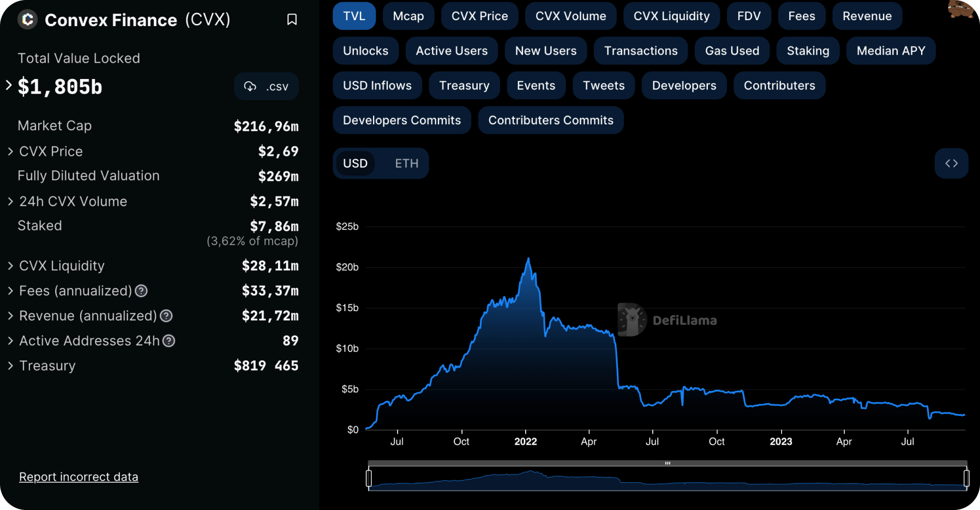The width and height of the screenshot is (980, 510).
Task: Toggle the Mcap chart metric
Action: click(408, 16)
